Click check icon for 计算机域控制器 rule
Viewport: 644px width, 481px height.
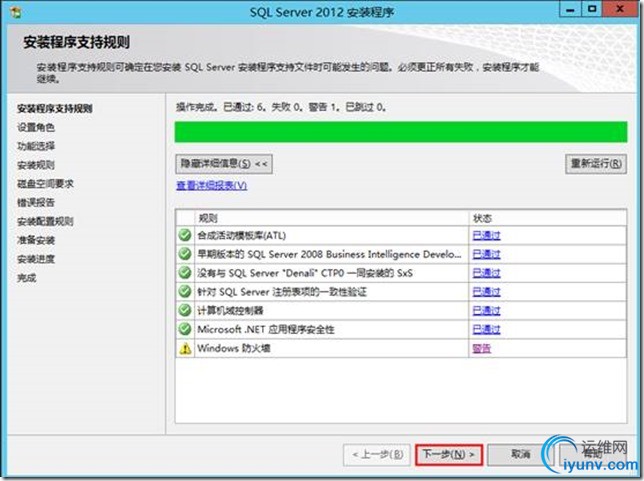point(185,310)
